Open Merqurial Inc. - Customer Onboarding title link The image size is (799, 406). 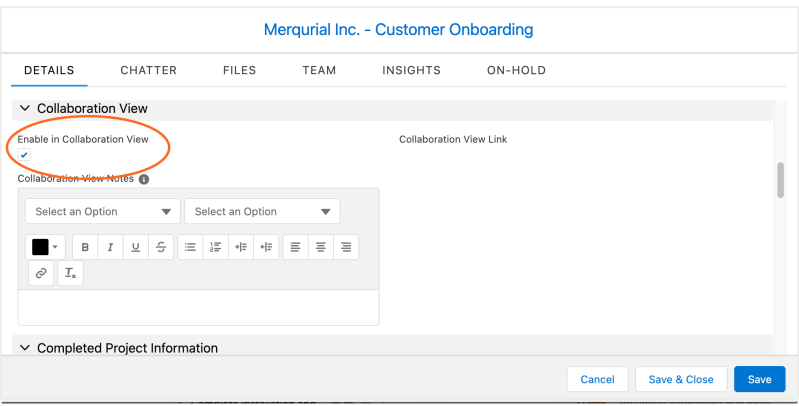[x=398, y=30]
